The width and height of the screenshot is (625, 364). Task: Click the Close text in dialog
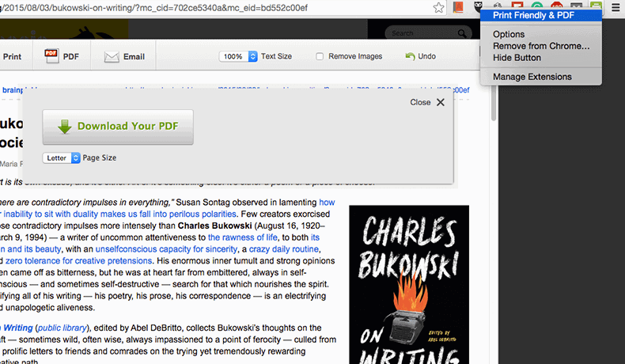point(420,102)
